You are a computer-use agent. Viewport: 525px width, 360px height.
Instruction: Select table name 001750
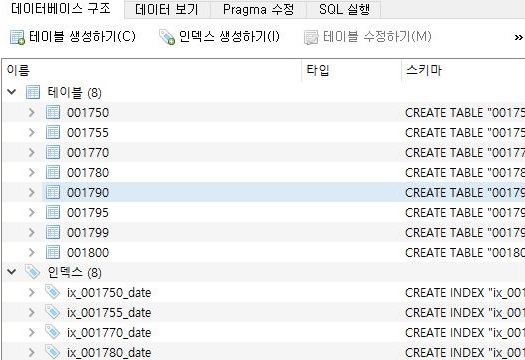click(88, 113)
